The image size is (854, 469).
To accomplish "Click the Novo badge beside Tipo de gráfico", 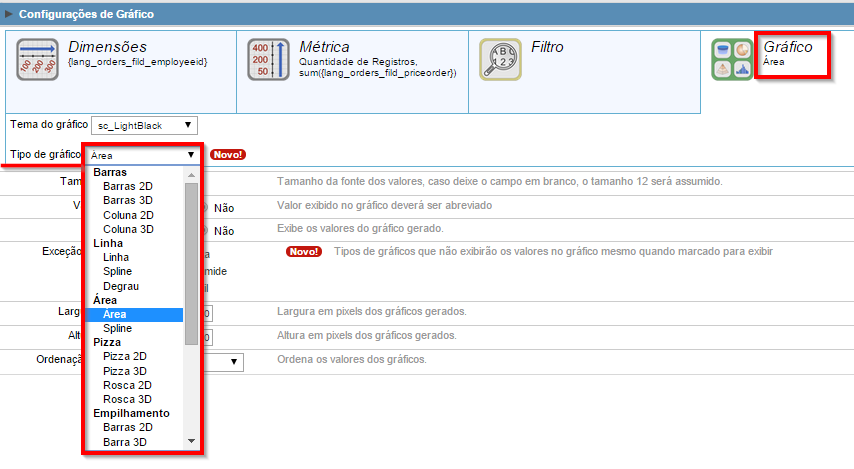I will [x=228, y=155].
